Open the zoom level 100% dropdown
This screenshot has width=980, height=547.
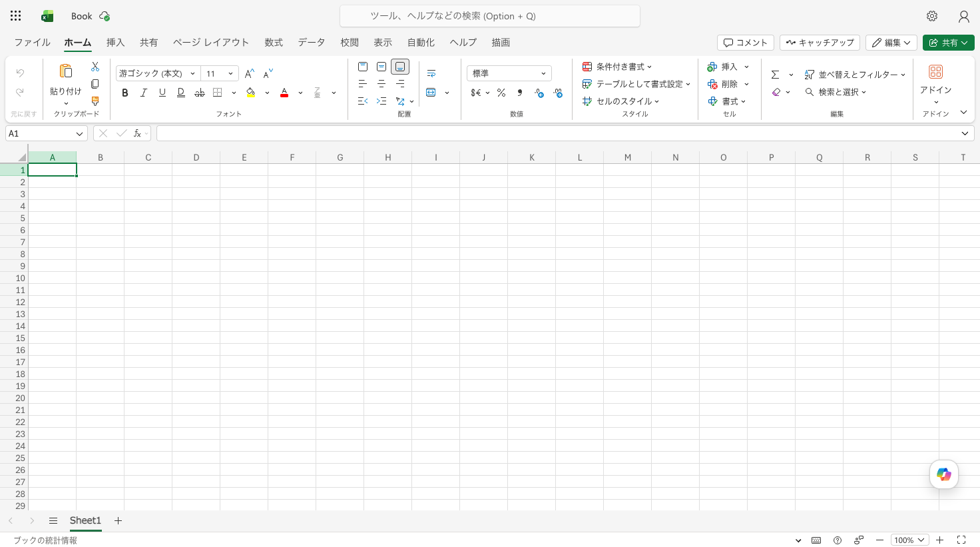[x=909, y=540]
